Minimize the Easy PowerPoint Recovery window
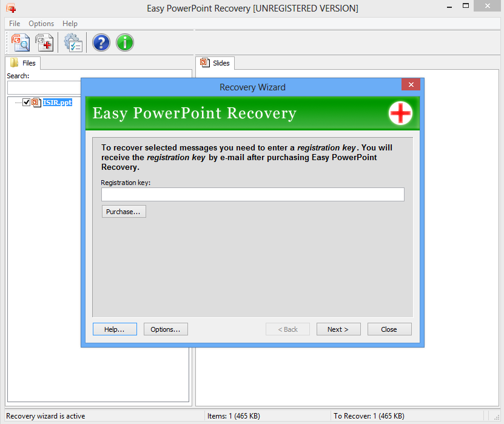 tap(449, 7)
